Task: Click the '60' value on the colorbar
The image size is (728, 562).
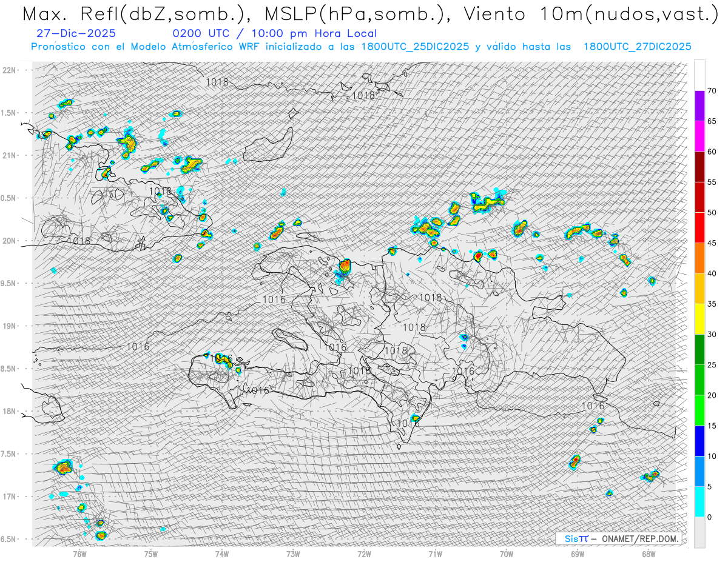Action: 712,152
